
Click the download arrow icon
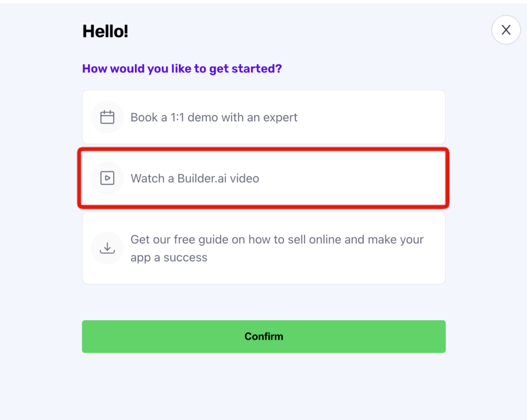click(107, 248)
